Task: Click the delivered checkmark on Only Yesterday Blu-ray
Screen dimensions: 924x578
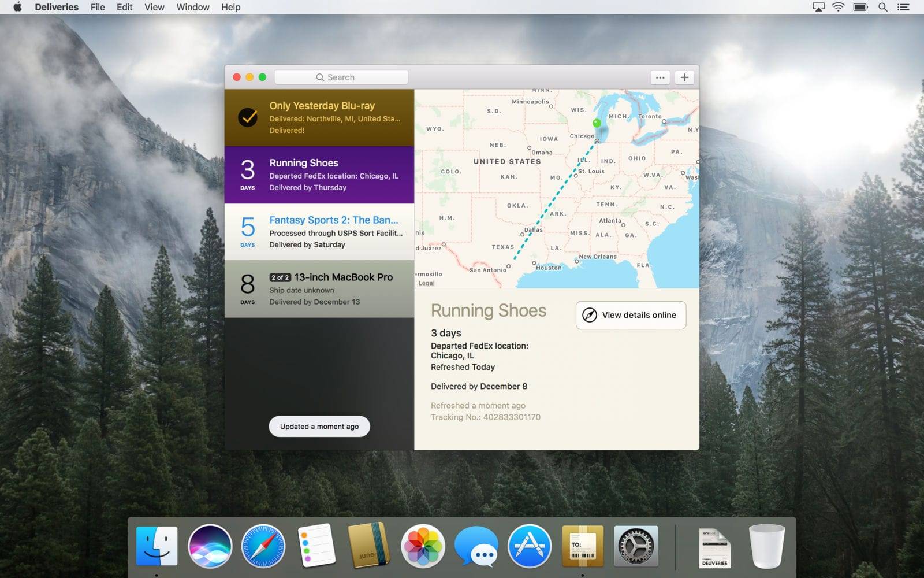Action: 248,117
